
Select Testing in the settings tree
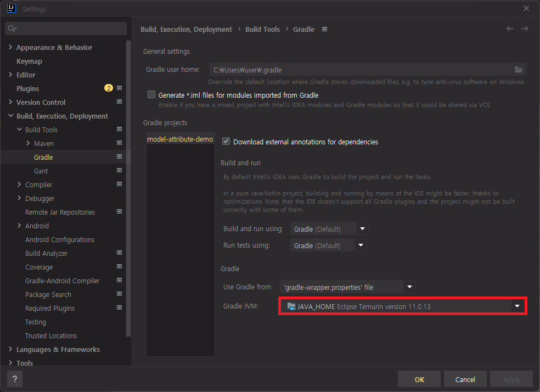point(36,322)
